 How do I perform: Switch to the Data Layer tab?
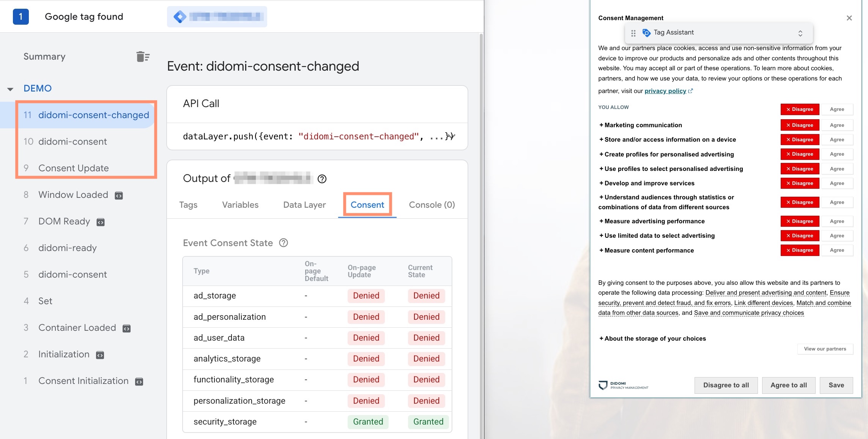[x=304, y=205]
